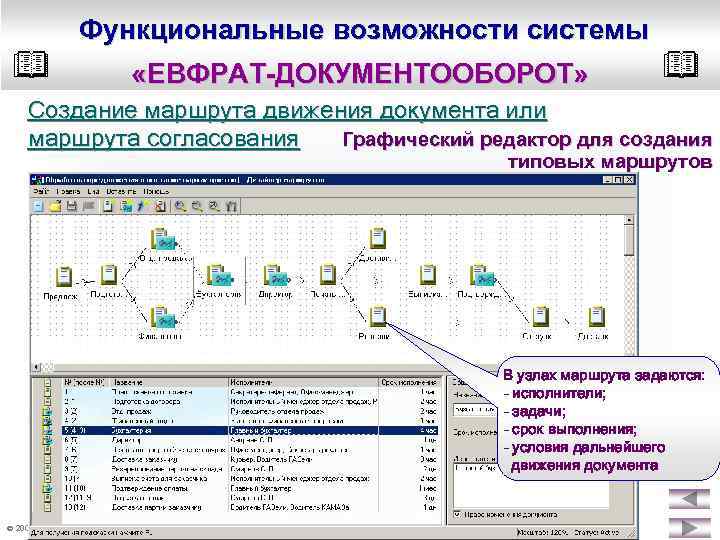Screen dimensions: 720x540
Task: Select the 'Доставка партии заказчику' row
Action: (250, 507)
